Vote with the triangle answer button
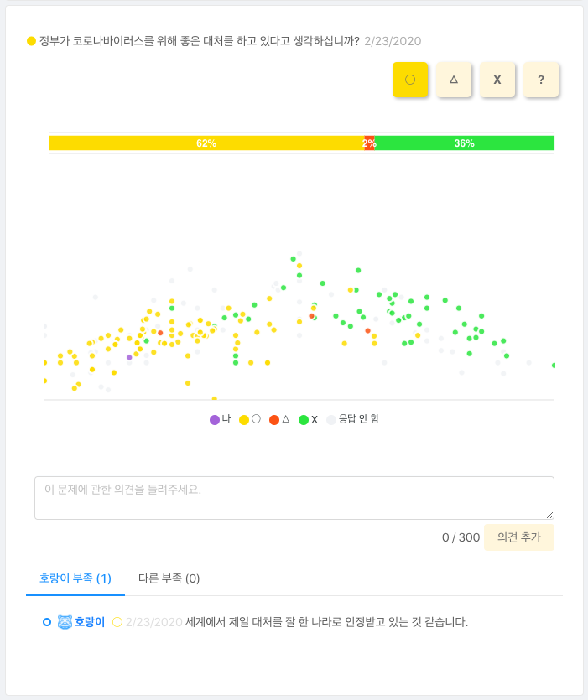Screen dimensions: 588x700 [x=454, y=80]
